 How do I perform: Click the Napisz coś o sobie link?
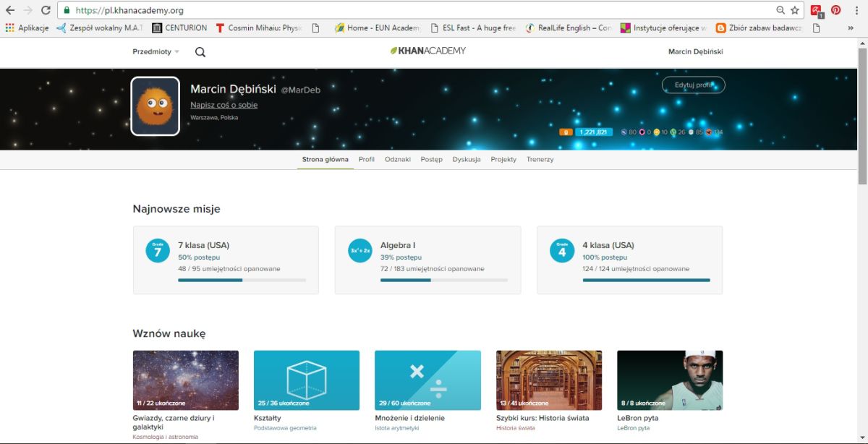tap(224, 105)
